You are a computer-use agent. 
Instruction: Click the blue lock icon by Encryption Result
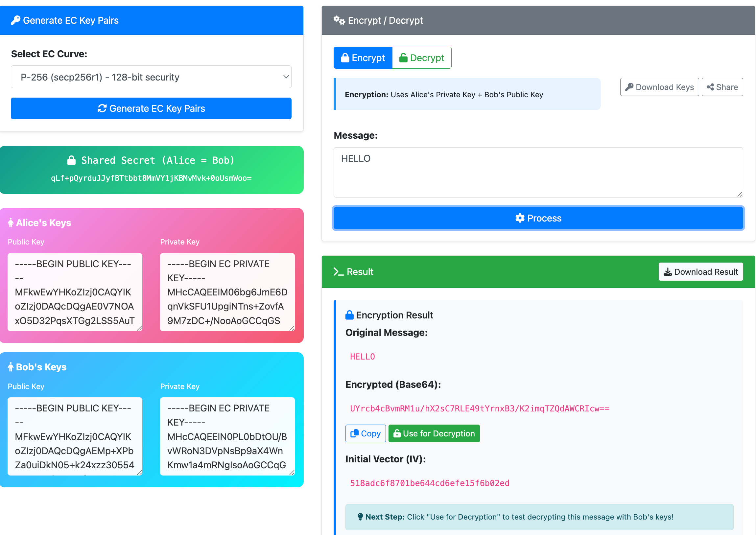coord(349,315)
